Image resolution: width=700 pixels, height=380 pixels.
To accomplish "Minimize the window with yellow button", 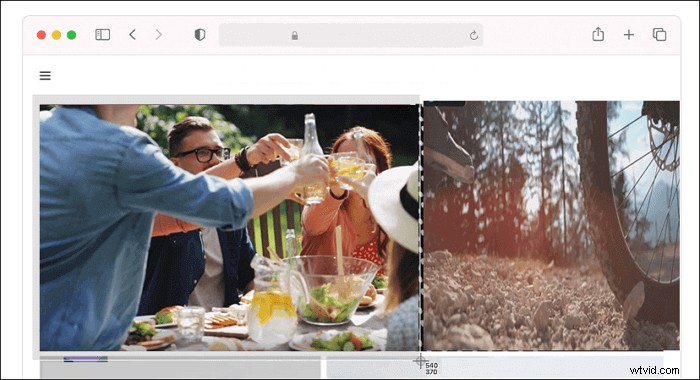I will (x=56, y=35).
